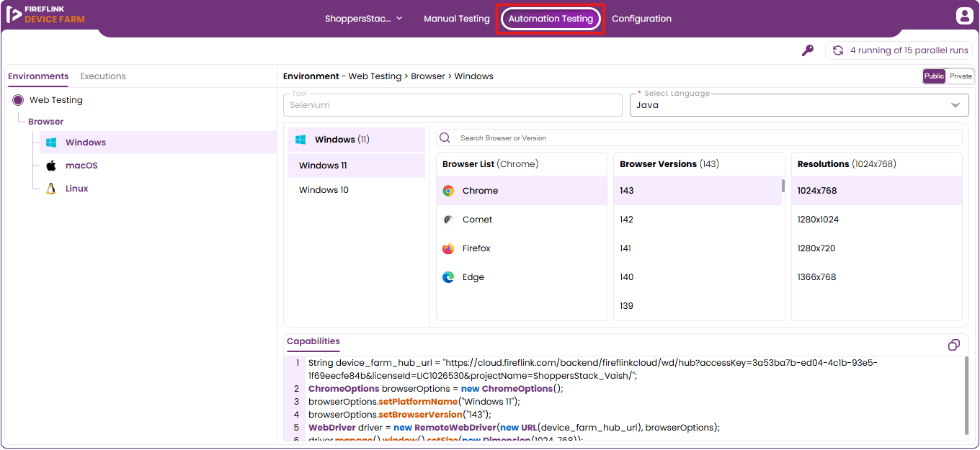Refresh the parallel runs counter icon
Viewport: 980px width, 450px height.
(838, 50)
